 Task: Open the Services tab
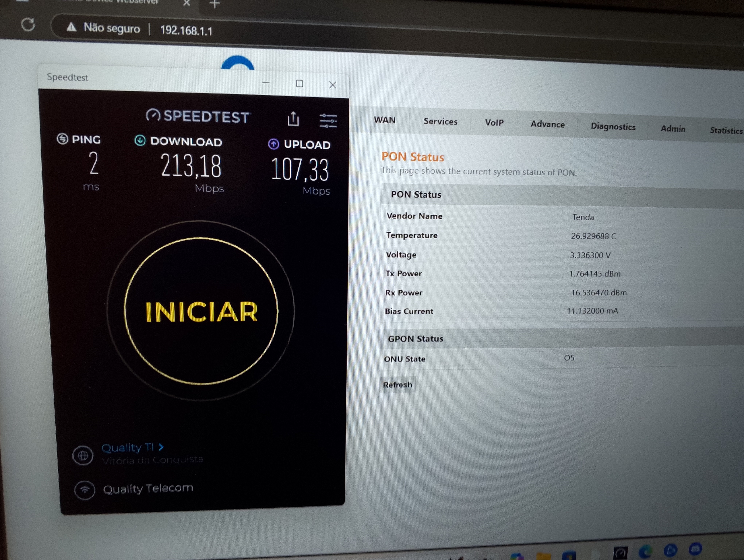pos(440,122)
